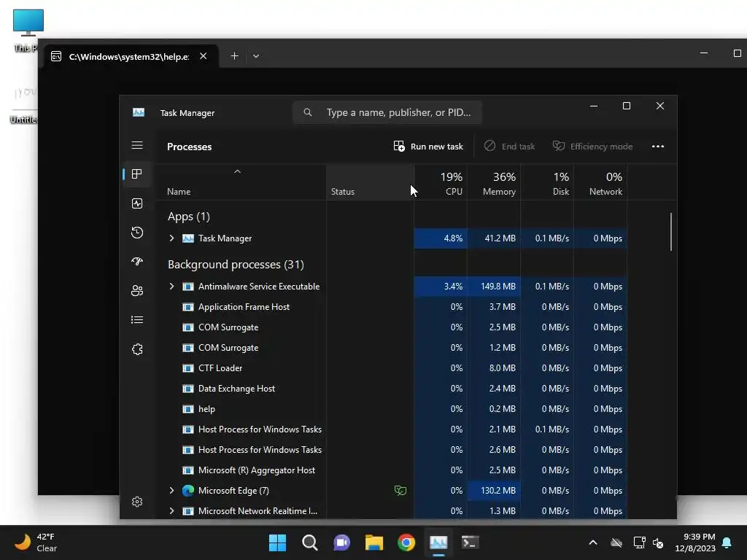
Task: Open Task Manager Settings gear
Action: 137,502
